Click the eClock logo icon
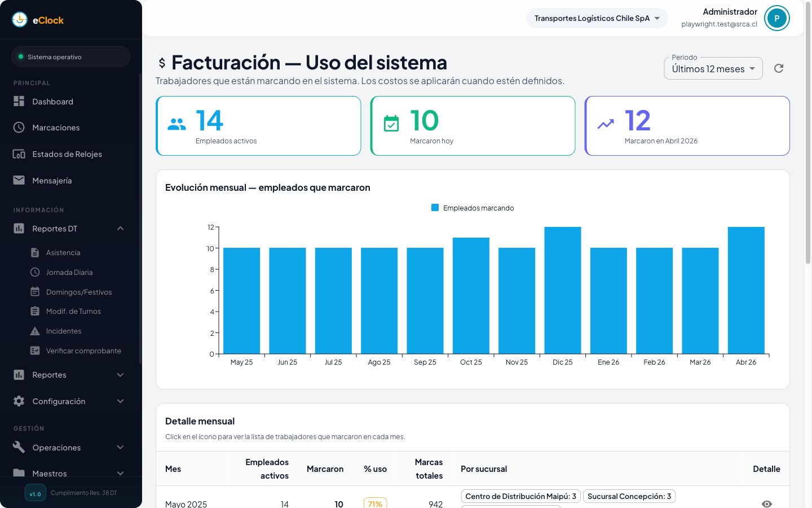The width and height of the screenshot is (812, 508). tap(19, 19)
